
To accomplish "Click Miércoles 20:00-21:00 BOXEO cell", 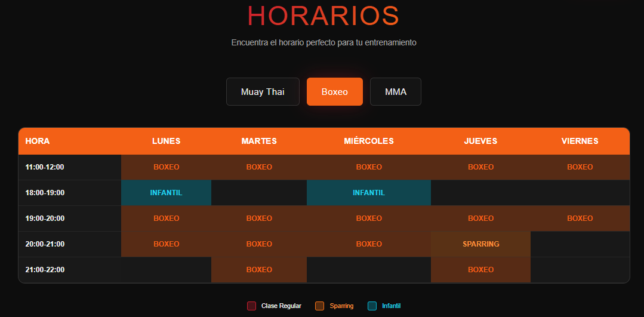I will point(369,244).
